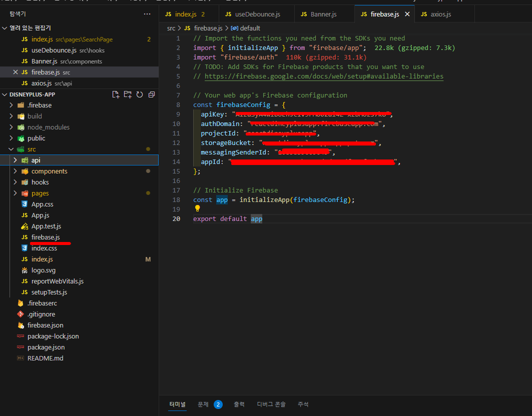Click the markdown icon of README.md
This screenshot has height=416, width=532.
tap(21, 358)
